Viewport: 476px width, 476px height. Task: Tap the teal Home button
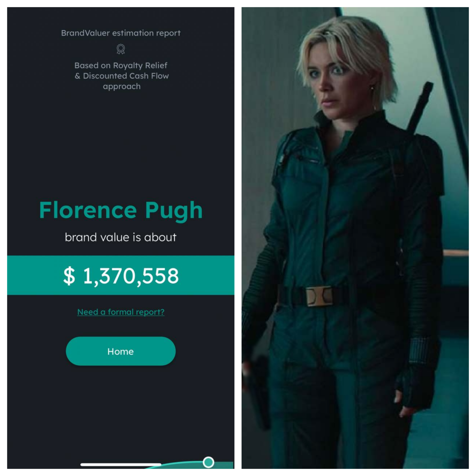tap(121, 351)
